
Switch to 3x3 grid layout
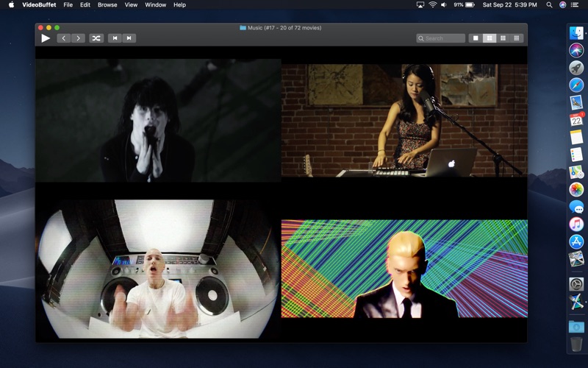point(503,38)
